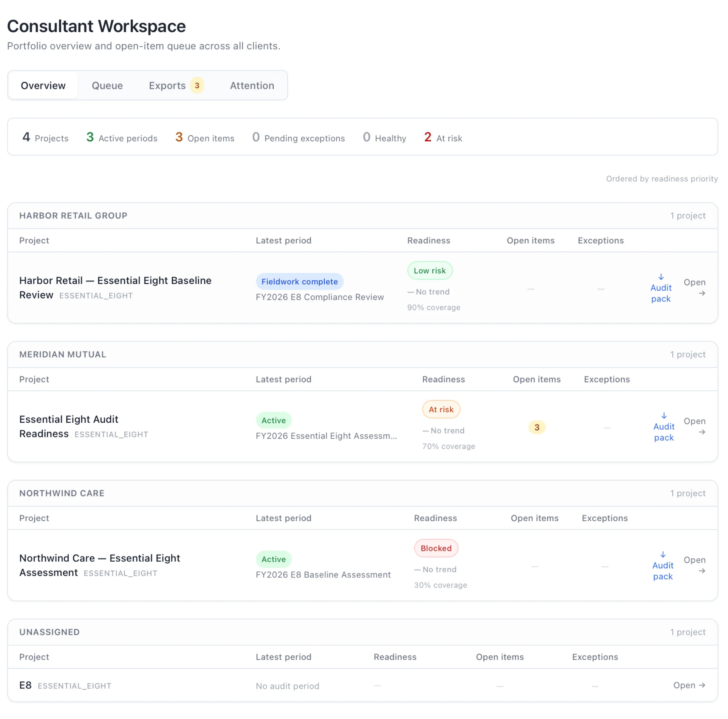The image size is (728, 719).
Task: Click the 2 At risk stat
Action: click(443, 137)
